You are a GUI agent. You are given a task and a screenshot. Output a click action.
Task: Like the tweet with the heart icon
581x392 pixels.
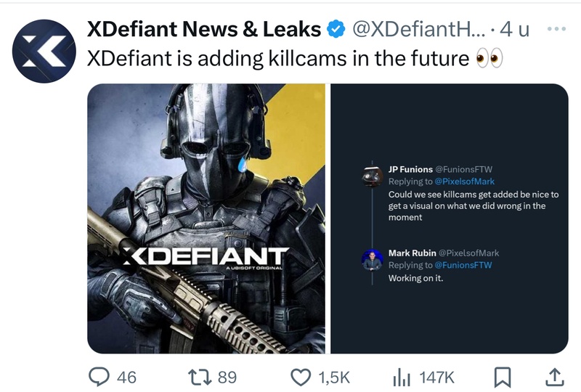[x=300, y=376]
